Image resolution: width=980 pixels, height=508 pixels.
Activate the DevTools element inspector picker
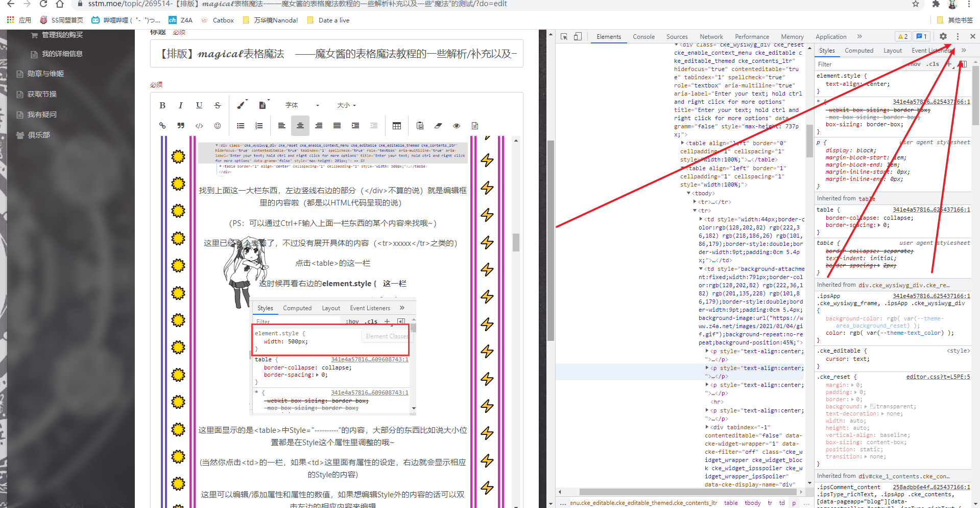pos(564,37)
